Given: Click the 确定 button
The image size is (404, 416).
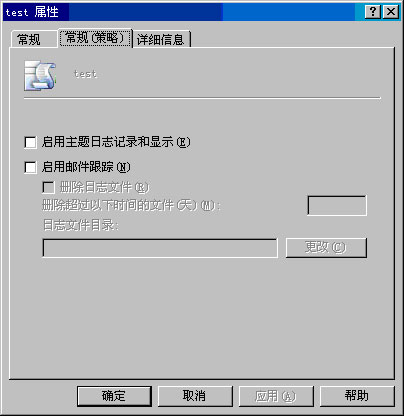Looking at the screenshot, I should pos(114,396).
